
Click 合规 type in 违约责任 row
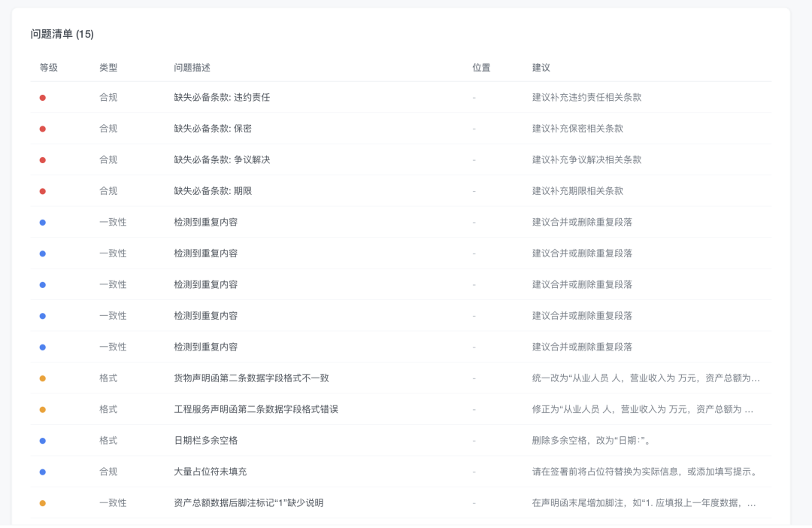108,98
